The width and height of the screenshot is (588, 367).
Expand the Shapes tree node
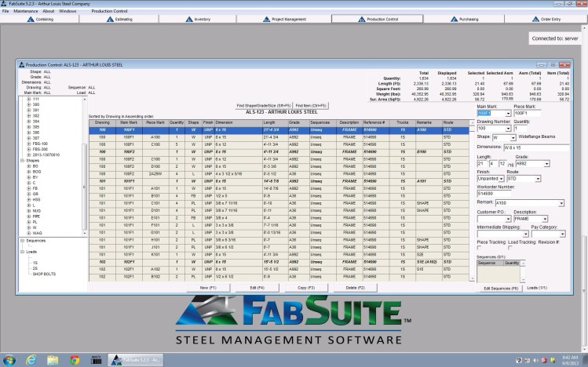tap(21, 160)
